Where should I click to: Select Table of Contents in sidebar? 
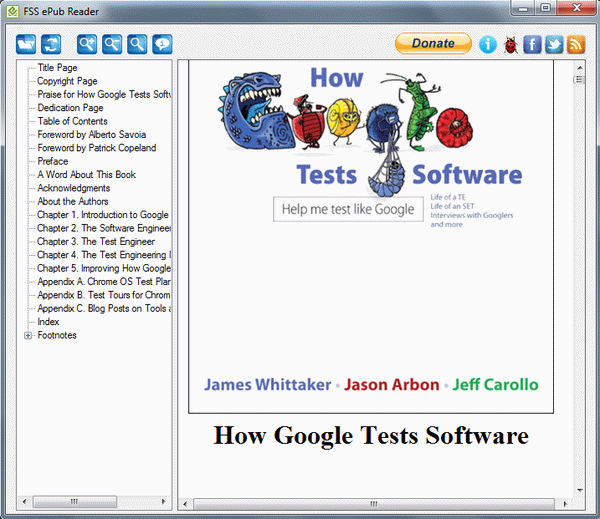72,121
